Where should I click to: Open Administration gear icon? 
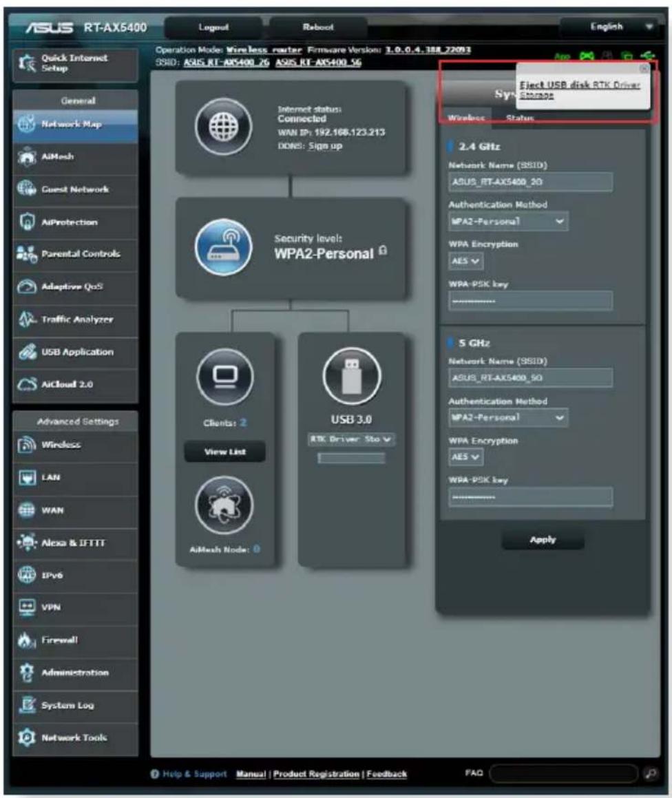point(26,673)
